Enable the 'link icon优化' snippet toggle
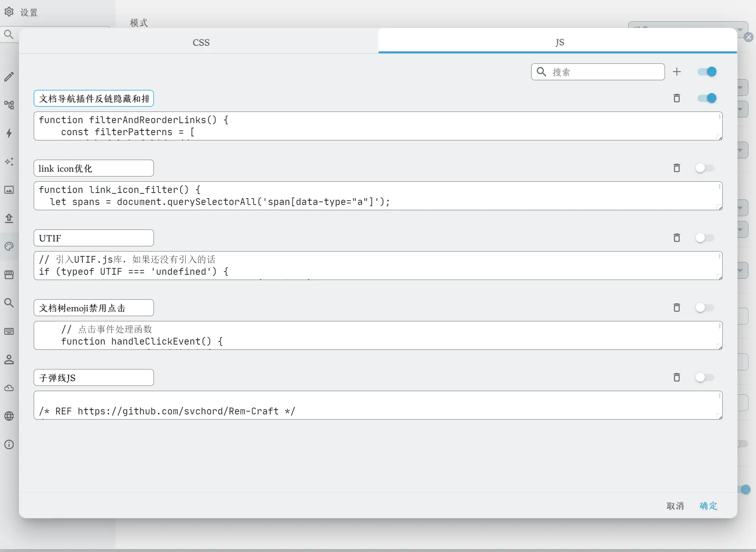The width and height of the screenshot is (756, 552). point(705,168)
